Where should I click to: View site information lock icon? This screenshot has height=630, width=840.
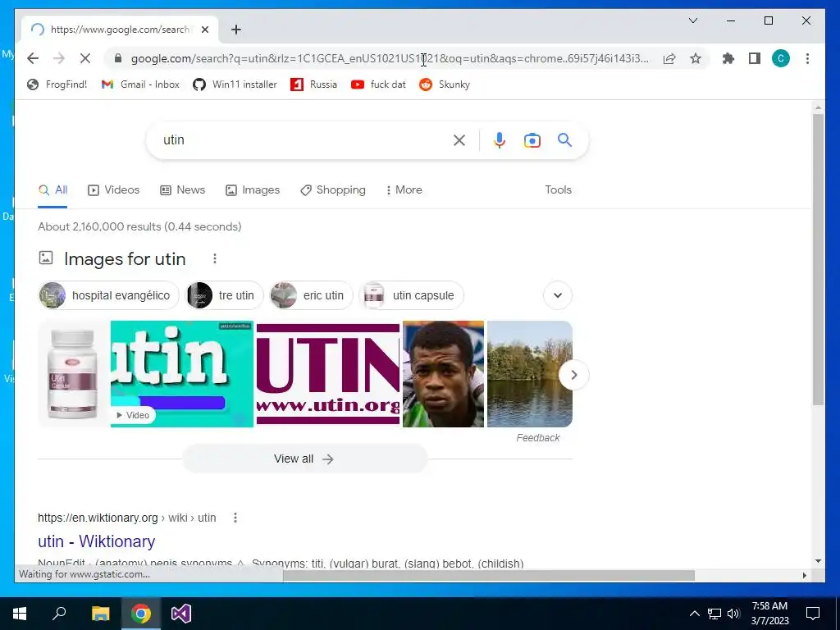pyautogui.click(x=118, y=58)
